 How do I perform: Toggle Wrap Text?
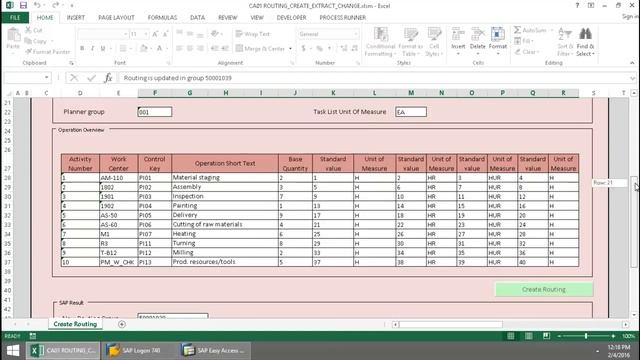pos(253,34)
